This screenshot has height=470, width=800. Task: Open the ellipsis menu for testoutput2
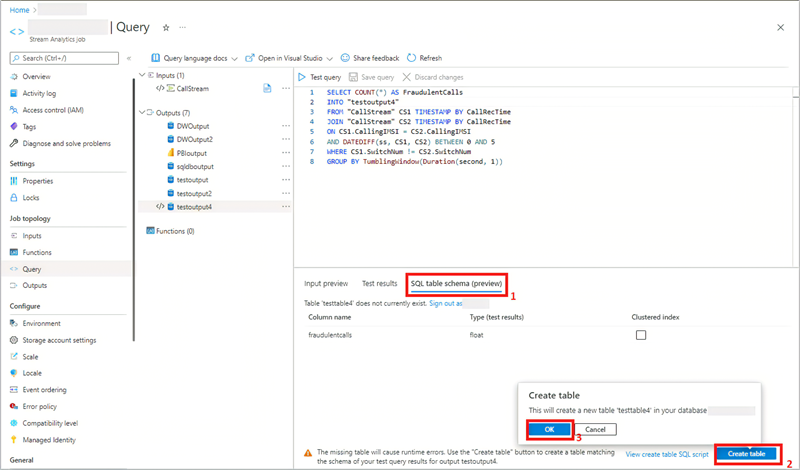(x=286, y=193)
